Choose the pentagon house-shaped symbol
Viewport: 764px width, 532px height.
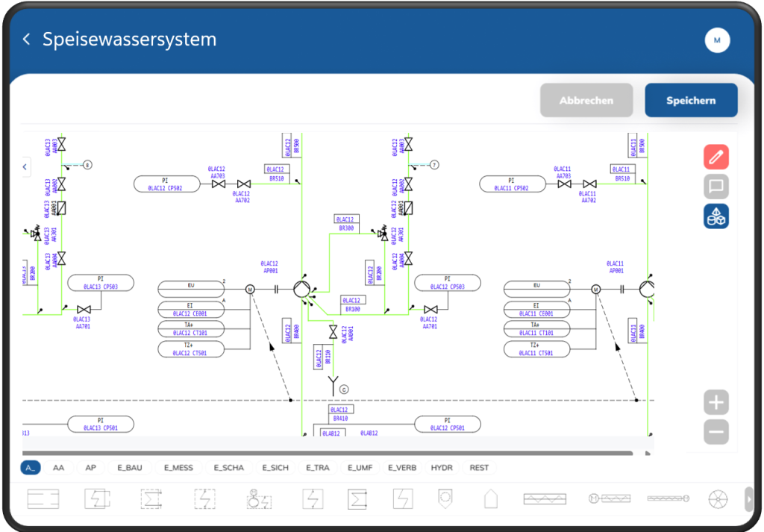point(490,498)
